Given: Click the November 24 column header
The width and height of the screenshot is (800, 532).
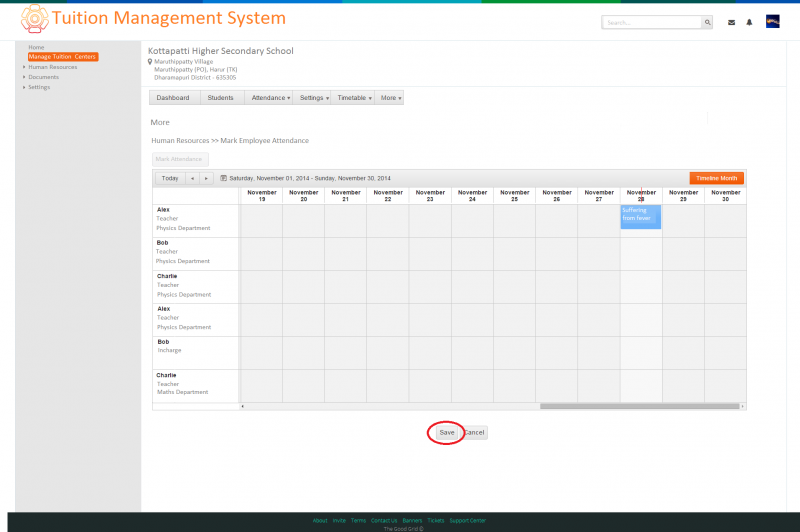Looking at the screenshot, I should pos(472,196).
